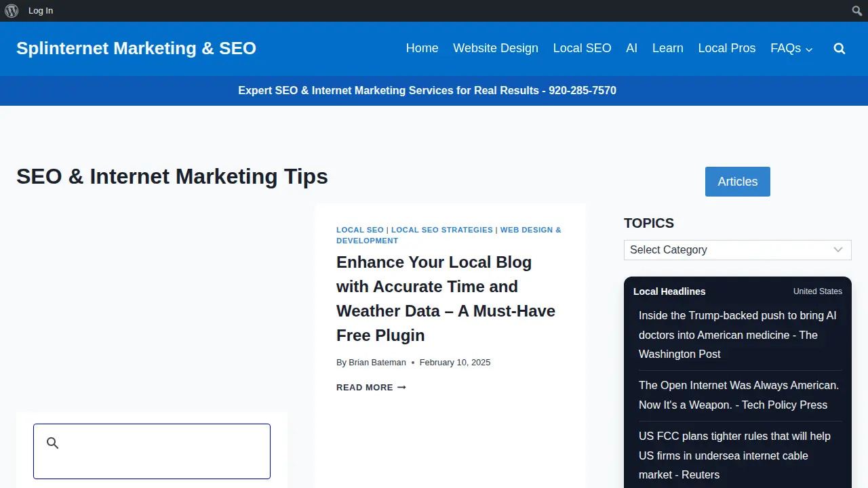The width and height of the screenshot is (868, 488).
Task: Open the LOCAL SEO STRATEGIES category tag
Action: click(442, 230)
